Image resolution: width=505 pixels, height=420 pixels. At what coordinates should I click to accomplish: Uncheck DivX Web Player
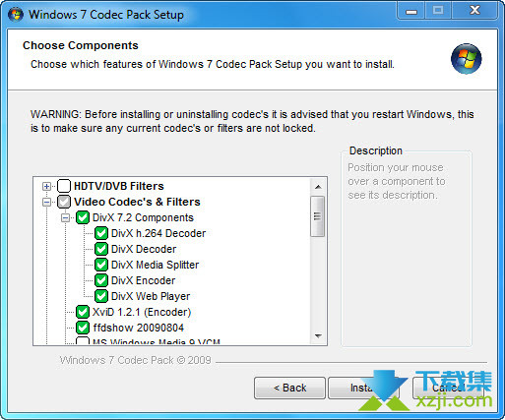(101, 296)
